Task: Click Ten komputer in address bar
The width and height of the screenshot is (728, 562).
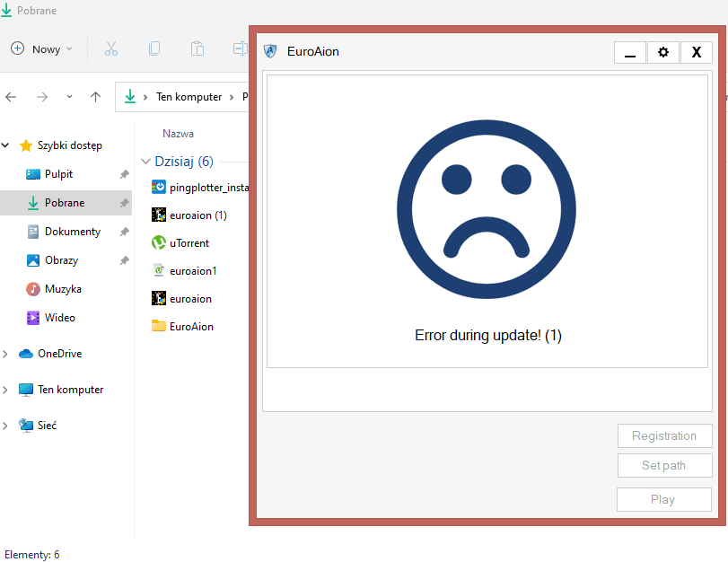Action: point(189,97)
